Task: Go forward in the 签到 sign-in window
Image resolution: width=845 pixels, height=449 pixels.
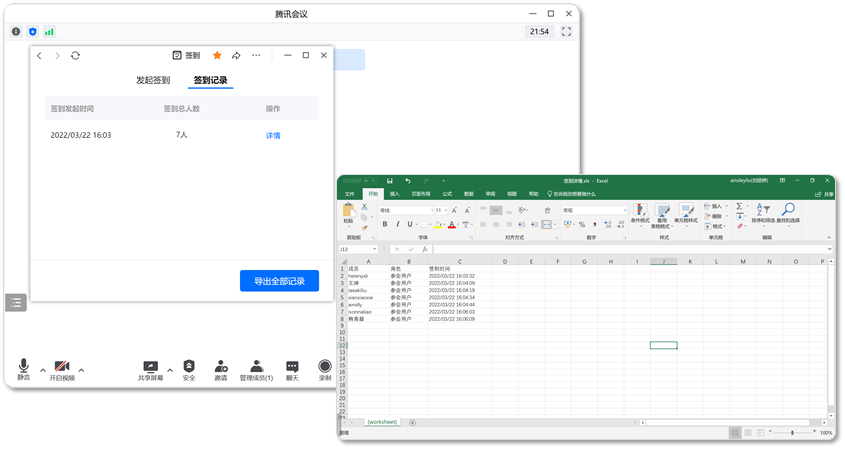Action: 57,56
